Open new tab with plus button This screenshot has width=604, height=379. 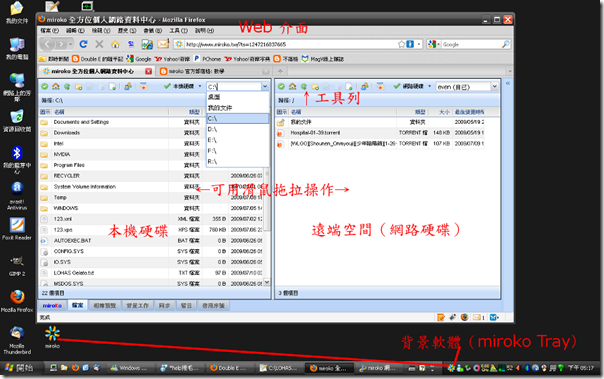point(280,71)
